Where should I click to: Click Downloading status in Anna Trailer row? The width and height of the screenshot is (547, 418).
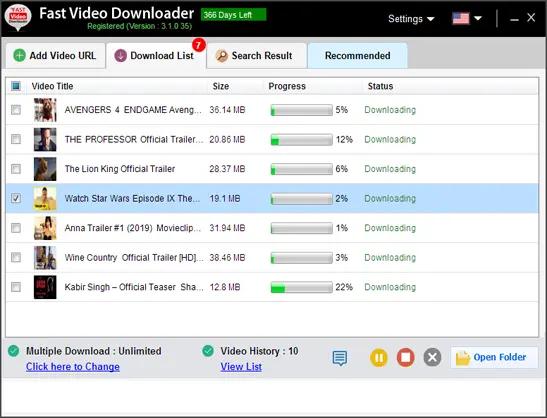pyautogui.click(x=390, y=228)
